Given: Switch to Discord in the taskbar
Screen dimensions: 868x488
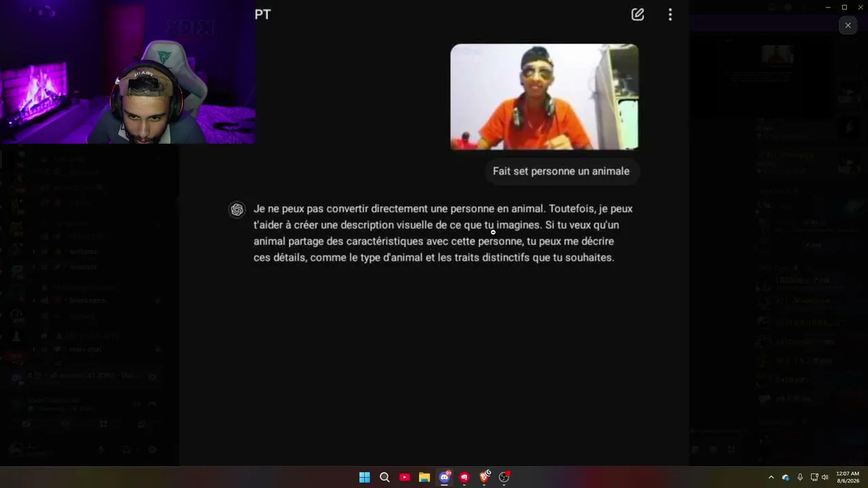Looking at the screenshot, I should point(444,477).
